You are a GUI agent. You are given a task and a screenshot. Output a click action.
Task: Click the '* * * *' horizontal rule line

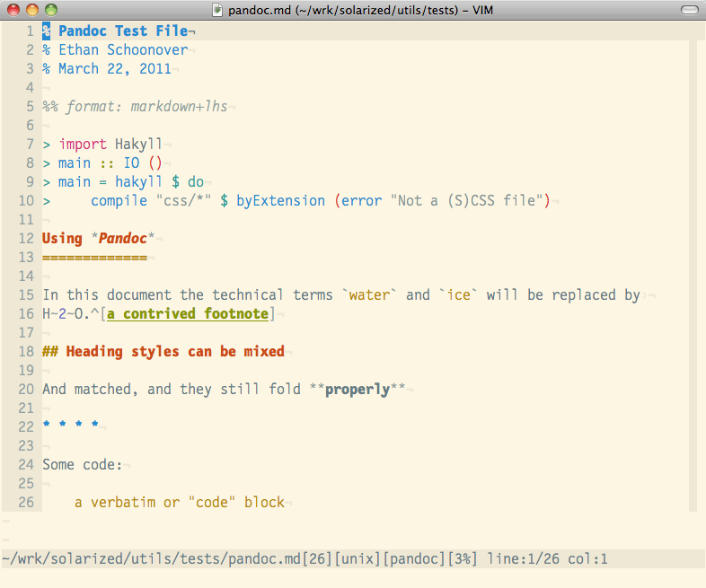pyautogui.click(x=70, y=426)
